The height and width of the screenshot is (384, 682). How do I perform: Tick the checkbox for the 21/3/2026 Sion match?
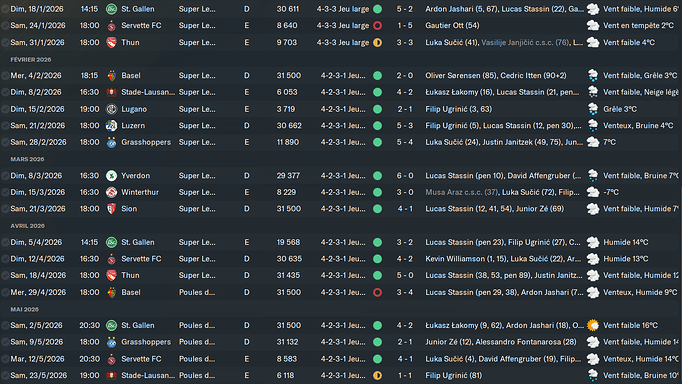pos(5,209)
